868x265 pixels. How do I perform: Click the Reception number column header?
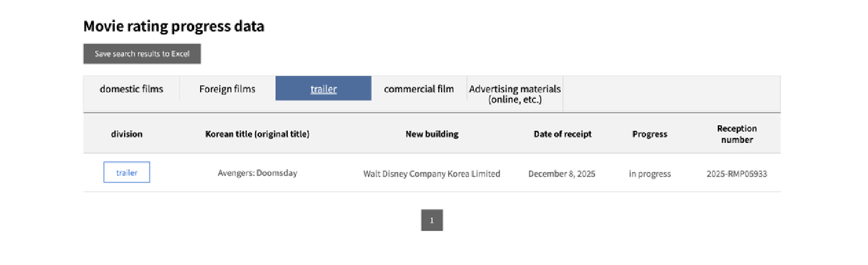coord(737,134)
